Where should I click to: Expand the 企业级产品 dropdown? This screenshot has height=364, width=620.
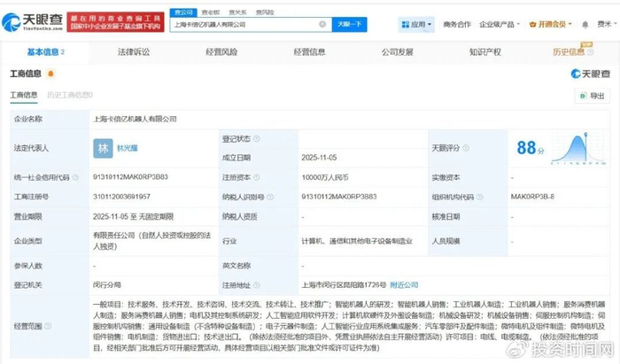pyautogui.click(x=500, y=25)
